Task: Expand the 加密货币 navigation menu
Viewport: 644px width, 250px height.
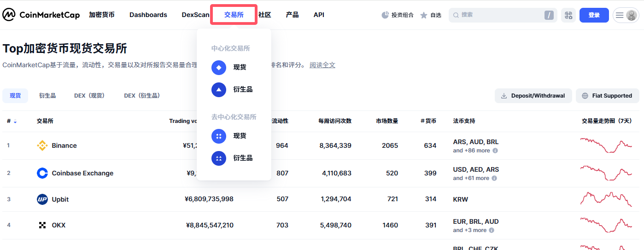Action: tap(102, 15)
